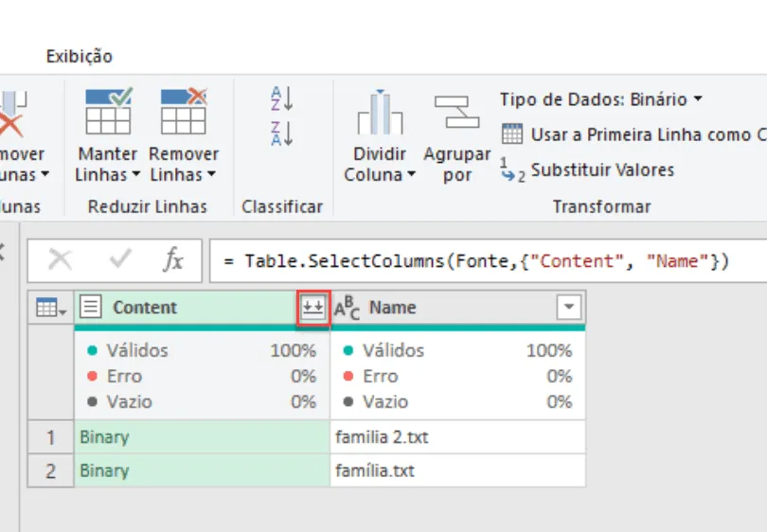Screen dimensions: 767x532
Task: Click Válidos 100% in Content column quality
Action: 202,350
